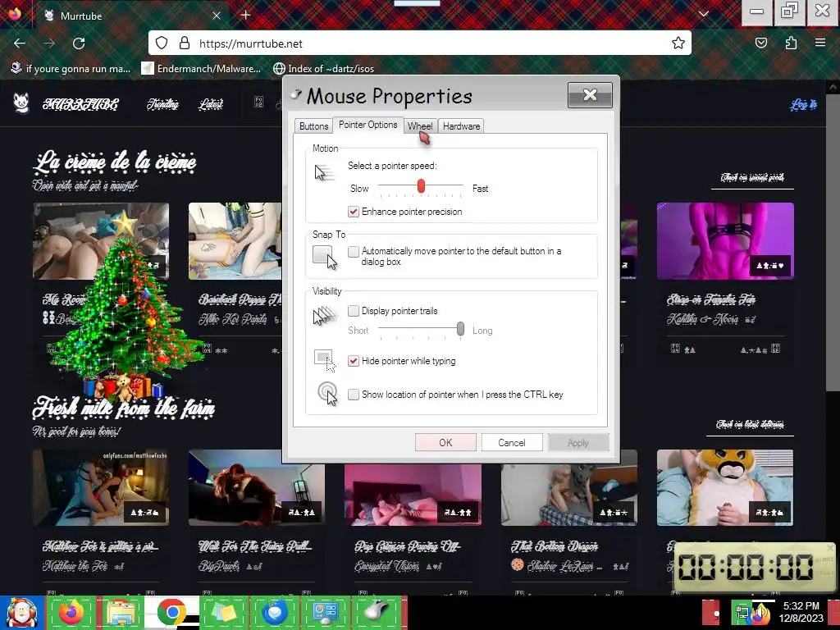Uncheck Hide pointer while typing

pos(353,361)
